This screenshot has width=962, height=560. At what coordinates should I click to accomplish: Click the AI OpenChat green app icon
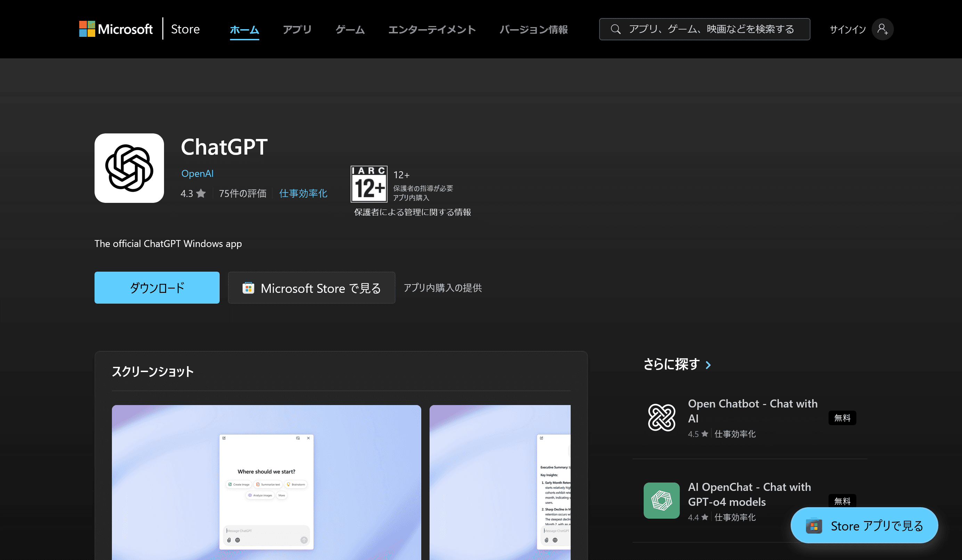(662, 501)
